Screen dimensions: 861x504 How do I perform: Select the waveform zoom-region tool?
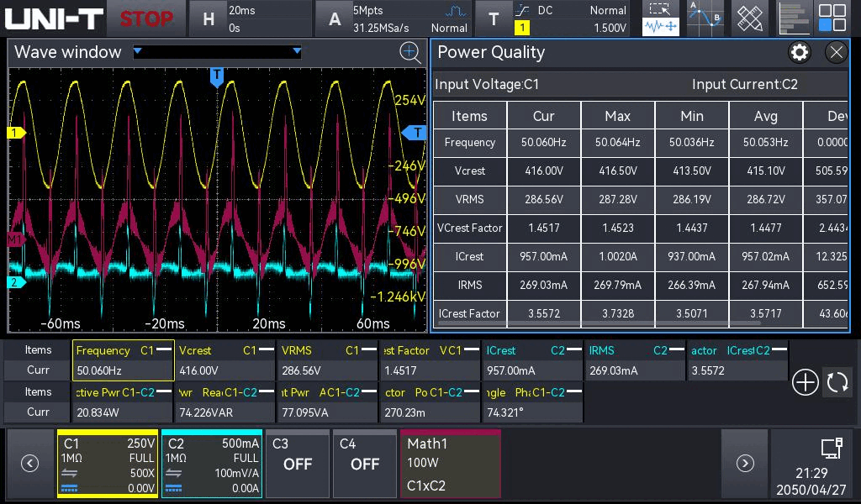[x=661, y=18]
